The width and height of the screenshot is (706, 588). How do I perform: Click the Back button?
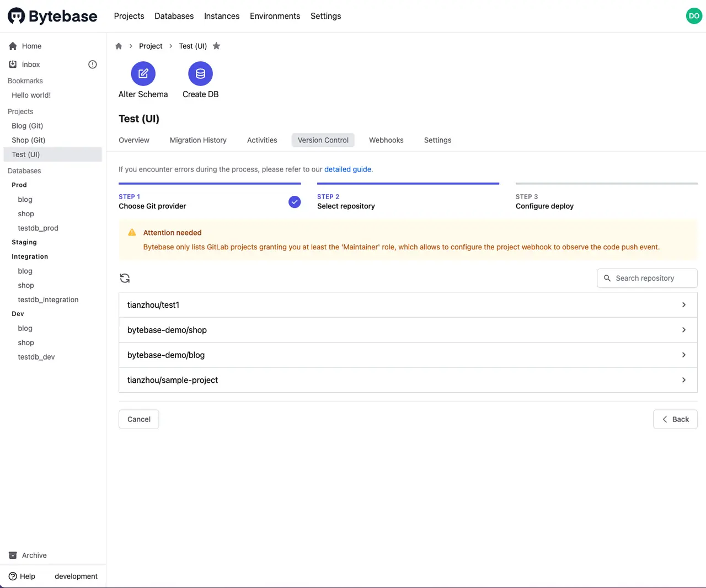[x=675, y=419]
